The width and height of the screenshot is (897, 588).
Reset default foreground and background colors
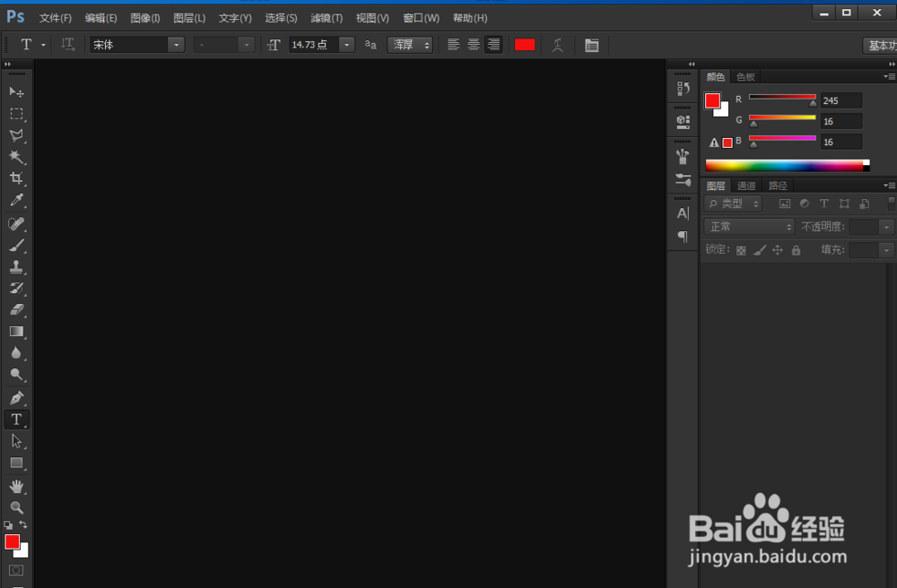8,524
